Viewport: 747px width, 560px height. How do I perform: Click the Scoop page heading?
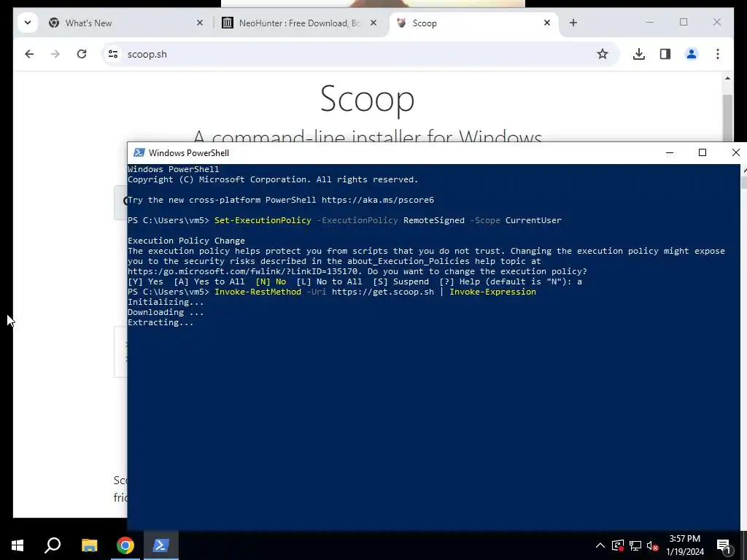click(368, 99)
